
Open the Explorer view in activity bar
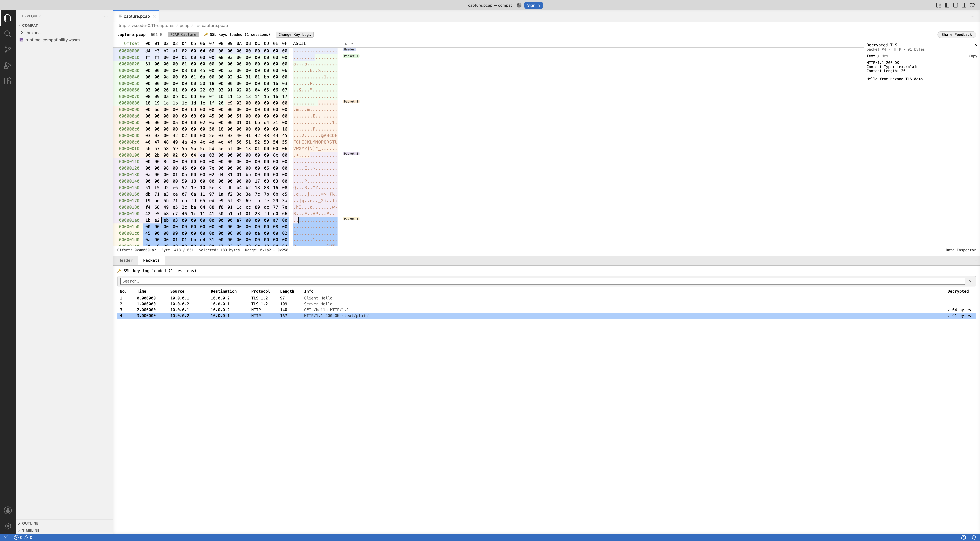coord(8,18)
